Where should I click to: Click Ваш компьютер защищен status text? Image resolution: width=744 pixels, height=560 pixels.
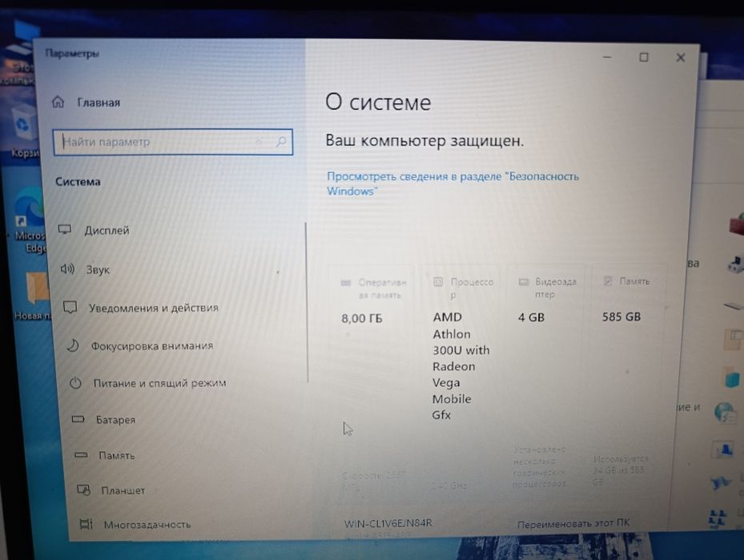pyautogui.click(x=424, y=140)
